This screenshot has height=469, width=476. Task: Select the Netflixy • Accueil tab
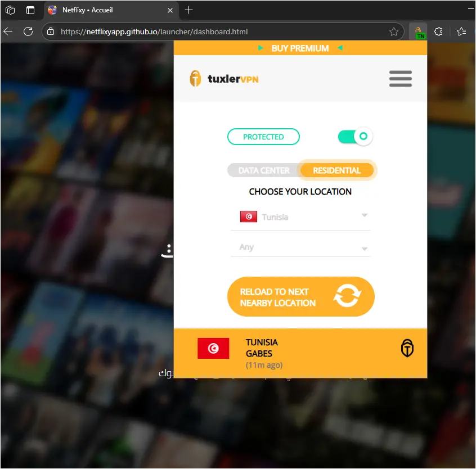click(x=111, y=10)
